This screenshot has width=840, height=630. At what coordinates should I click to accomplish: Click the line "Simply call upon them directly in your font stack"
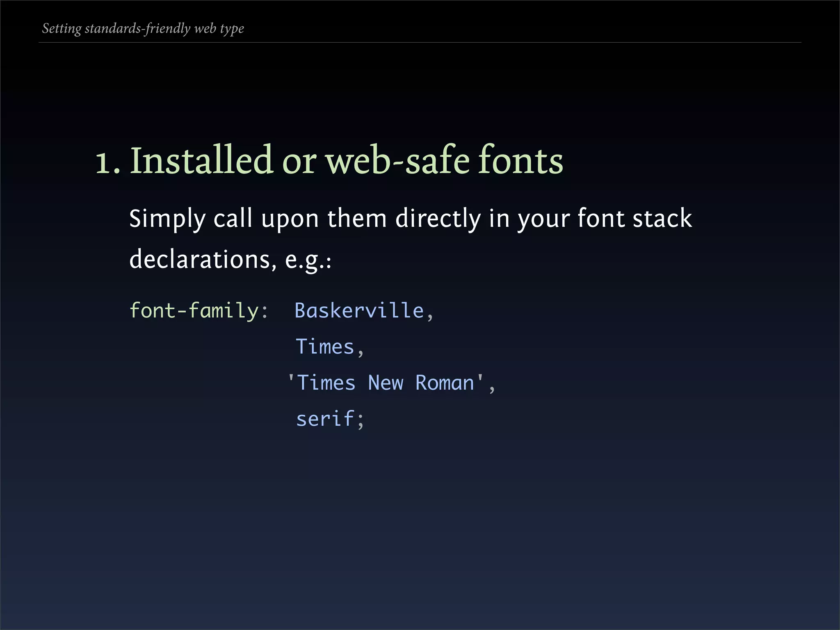point(411,219)
